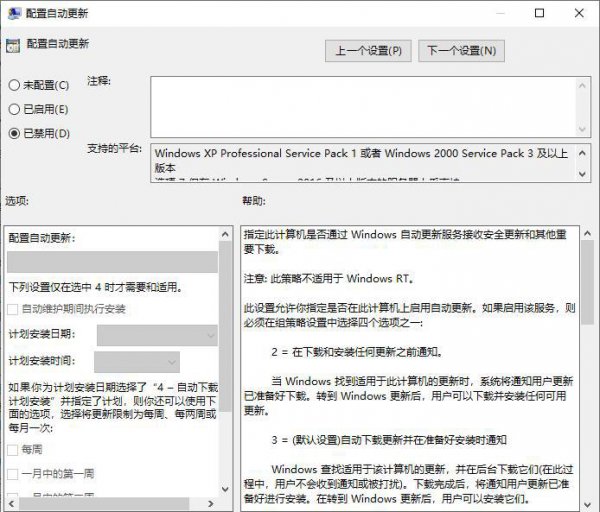
Task: Select the 未配置(C) radio button
Action: coord(14,85)
